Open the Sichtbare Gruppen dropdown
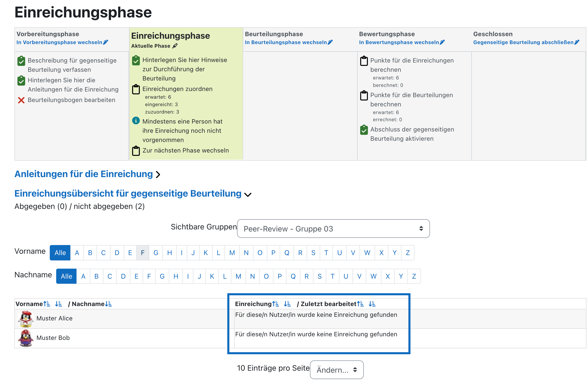Image resolution: width=588 pixels, height=385 pixels. [x=333, y=228]
